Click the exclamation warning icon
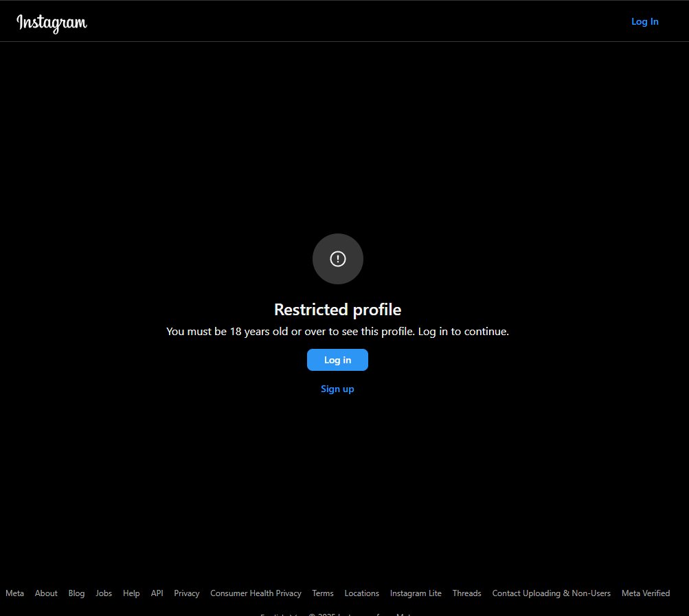Screen dimensions: 689x616 (338, 259)
